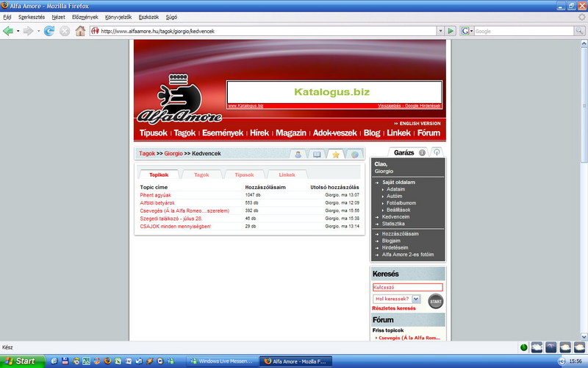Image resolution: width=588 pixels, height=368 pixels.
Task: Click the info icon next to Garázs
Action: (x=422, y=152)
